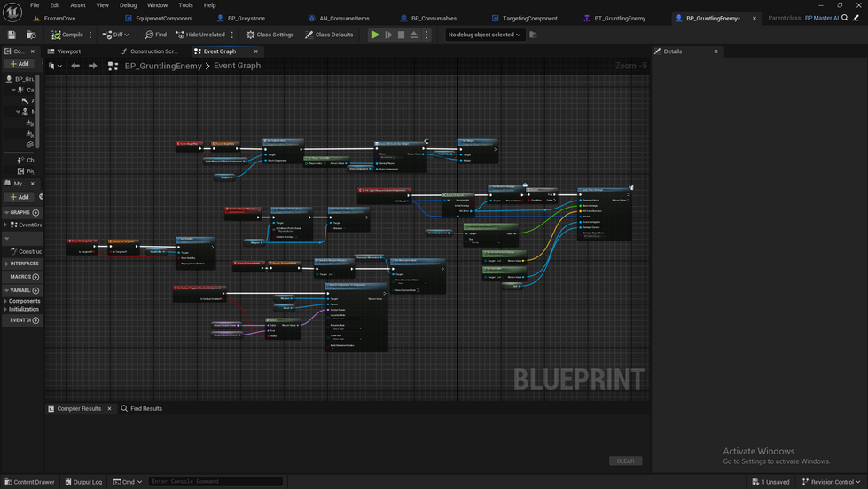Expand the INTERFACES section
The image size is (868, 489).
point(6,264)
